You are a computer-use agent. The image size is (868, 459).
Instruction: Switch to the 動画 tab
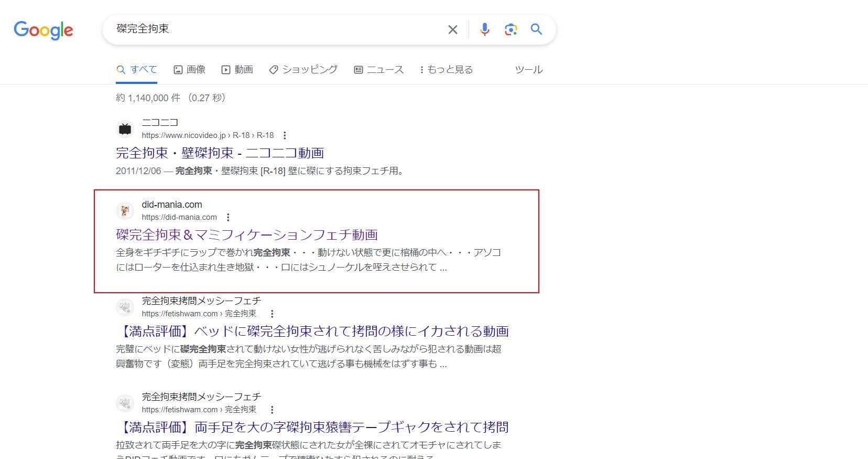pos(237,70)
